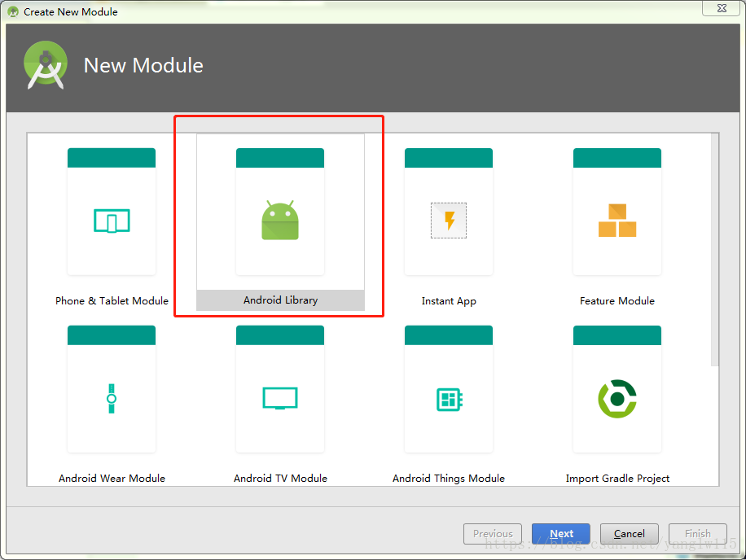Choose the Android Library robot icon
The image size is (746, 560).
280,220
